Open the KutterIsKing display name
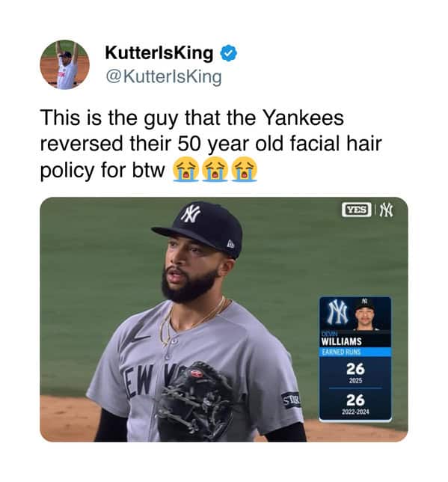 (x=159, y=53)
